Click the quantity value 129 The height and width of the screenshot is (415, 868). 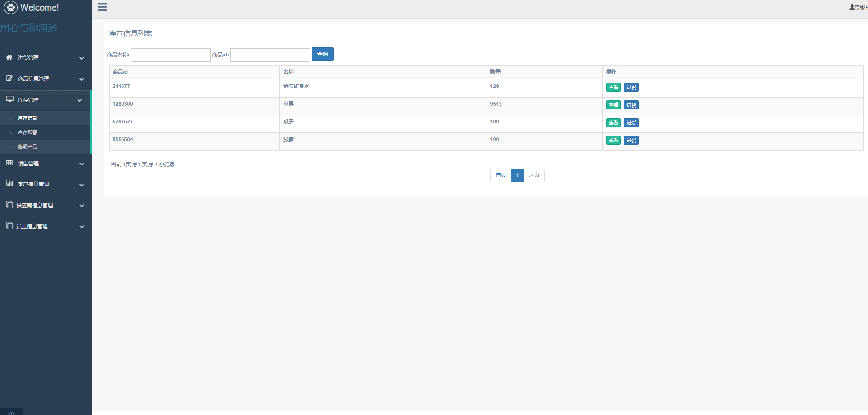(494, 86)
